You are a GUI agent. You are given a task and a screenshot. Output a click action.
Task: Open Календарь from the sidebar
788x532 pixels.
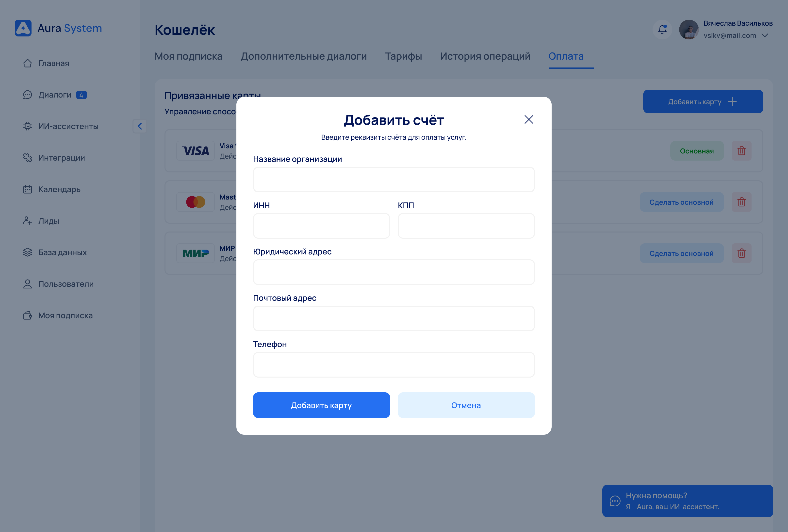click(59, 189)
